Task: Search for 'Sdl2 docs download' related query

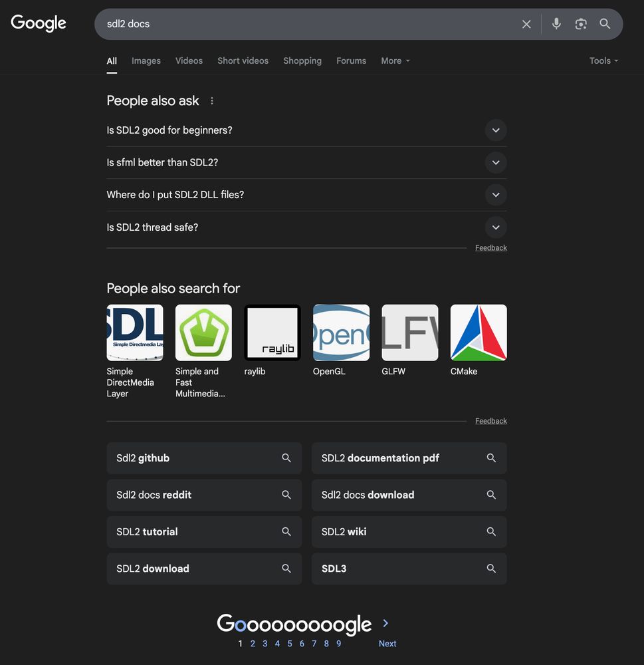Action: (409, 495)
